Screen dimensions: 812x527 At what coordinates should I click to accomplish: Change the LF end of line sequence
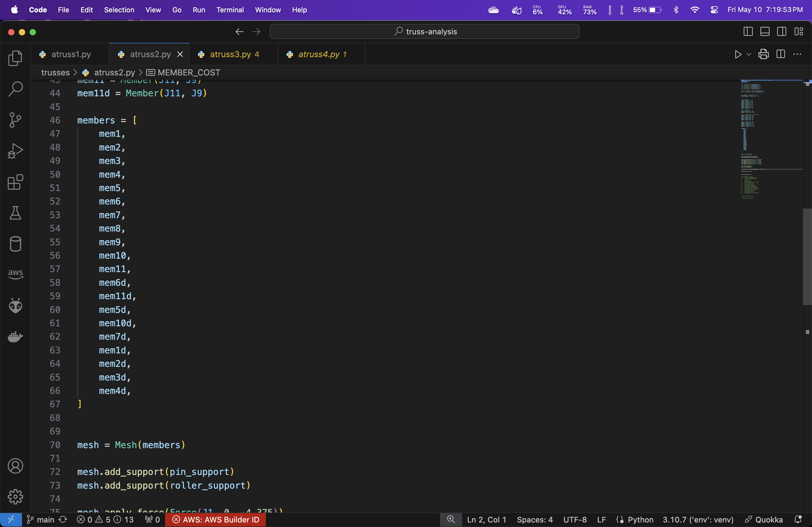(x=601, y=519)
